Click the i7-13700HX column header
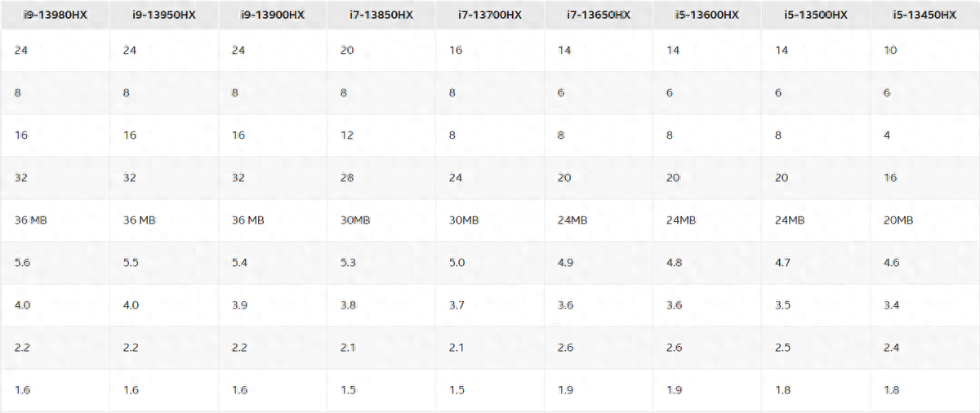 [x=490, y=16]
